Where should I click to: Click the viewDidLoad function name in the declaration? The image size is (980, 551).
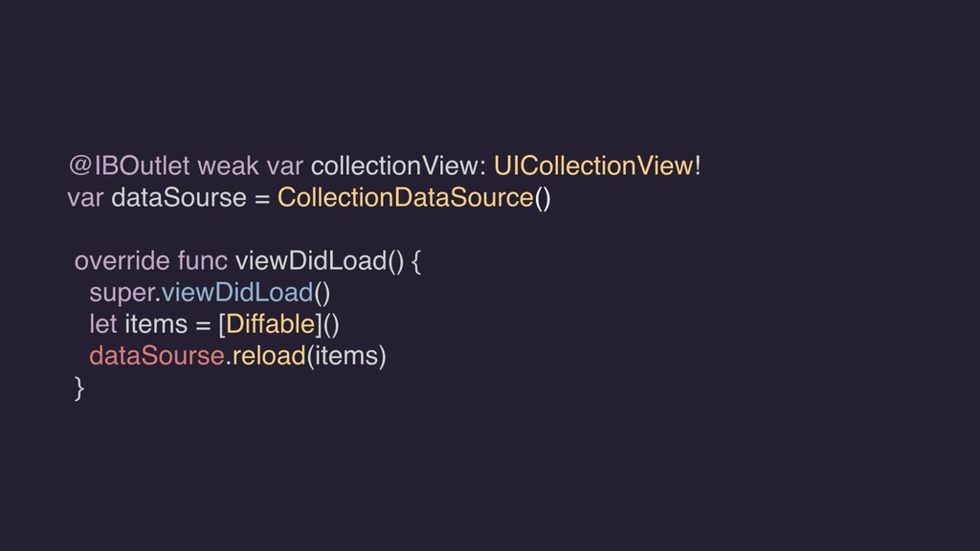pyautogui.click(x=311, y=261)
